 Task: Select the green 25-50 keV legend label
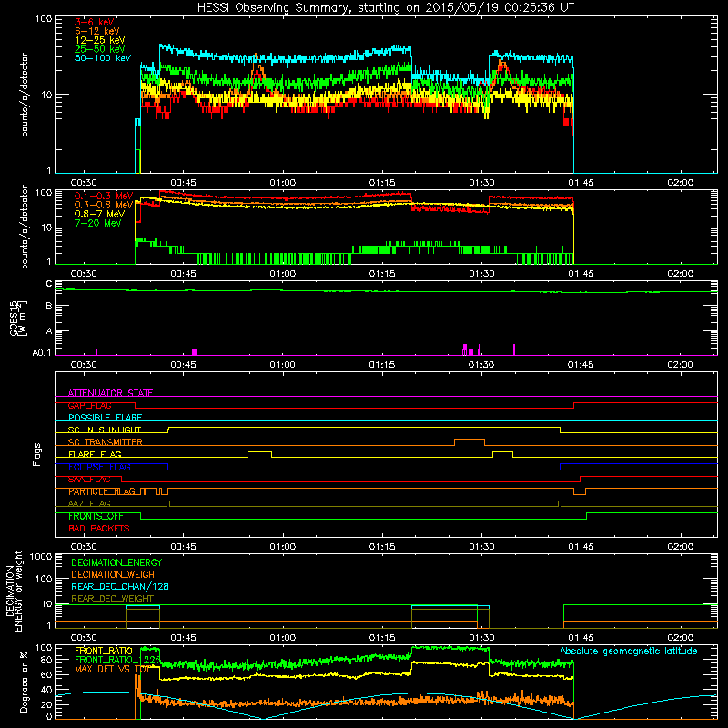(x=100, y=49)
